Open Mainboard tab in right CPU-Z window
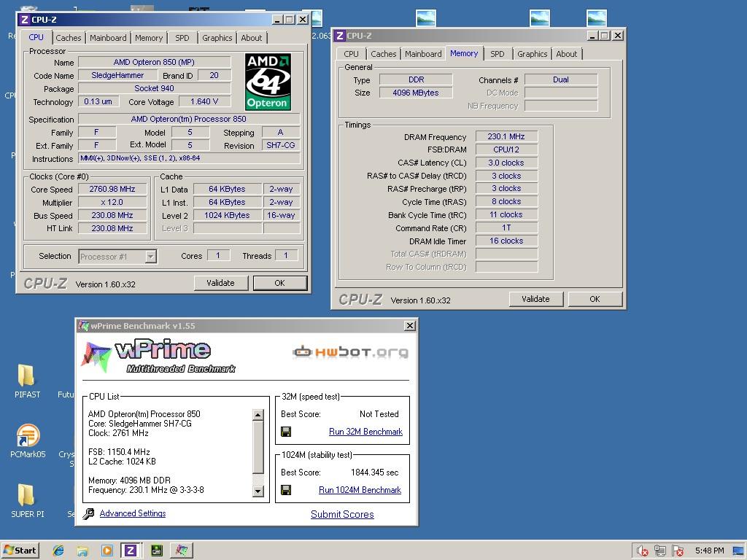 tap(423, 54)
